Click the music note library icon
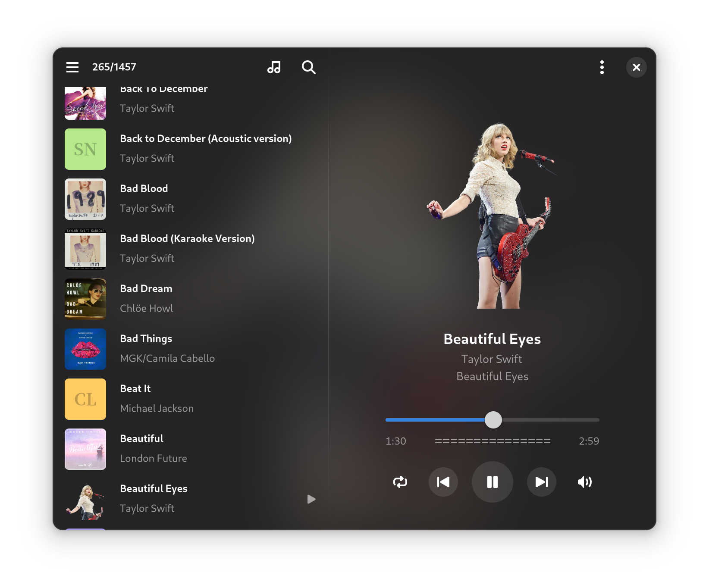The width and height of the screenshot is (709, 588). (274, 67)
